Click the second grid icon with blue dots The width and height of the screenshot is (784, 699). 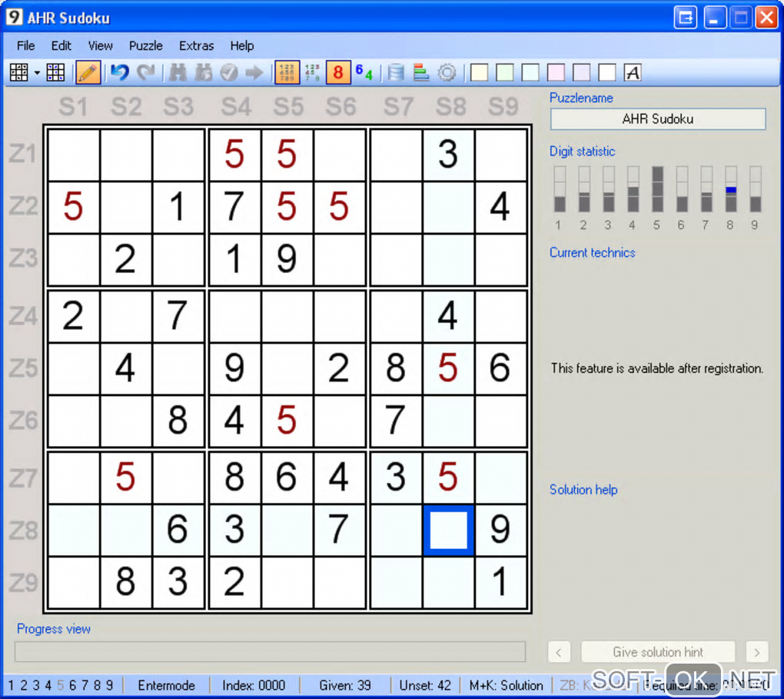55,72
